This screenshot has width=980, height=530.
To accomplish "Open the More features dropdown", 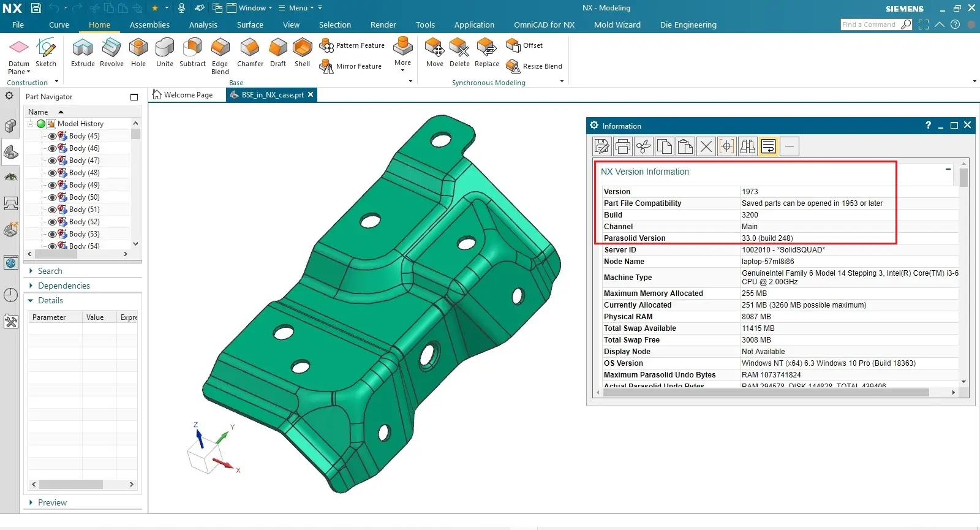I will click(x=402, y=55).
